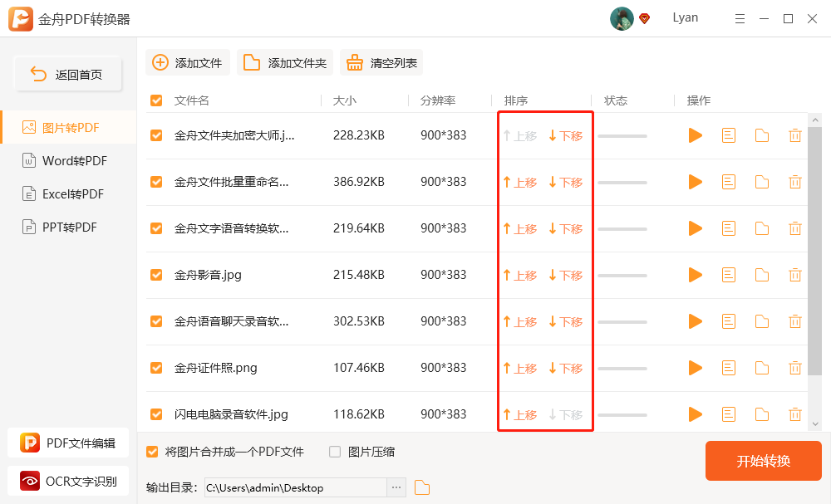Viewport: 831px width, 504px height.
Task: Detail icon for 金舟语音聊天录音软 row
Action: [729, 321]
